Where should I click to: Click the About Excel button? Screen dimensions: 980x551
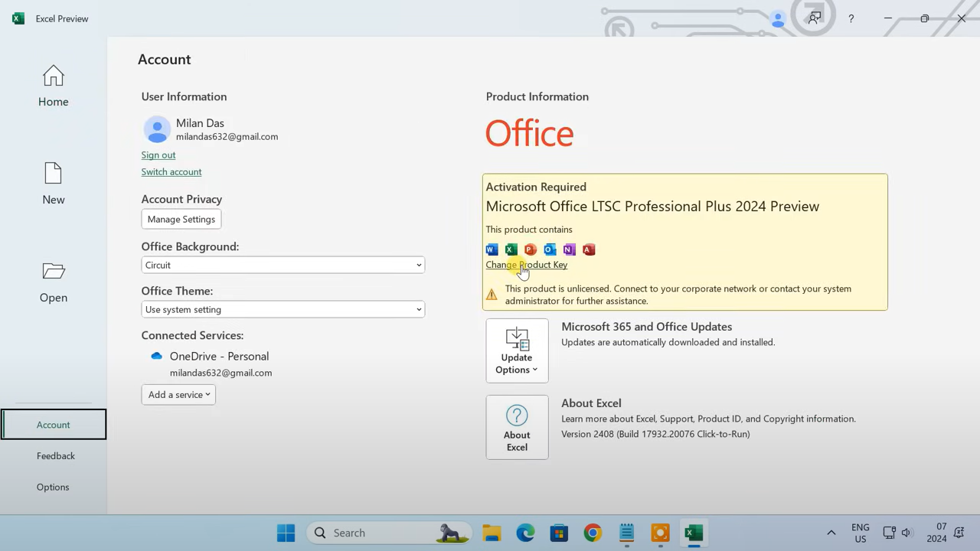pyautogui.click(x=517, y=427)
